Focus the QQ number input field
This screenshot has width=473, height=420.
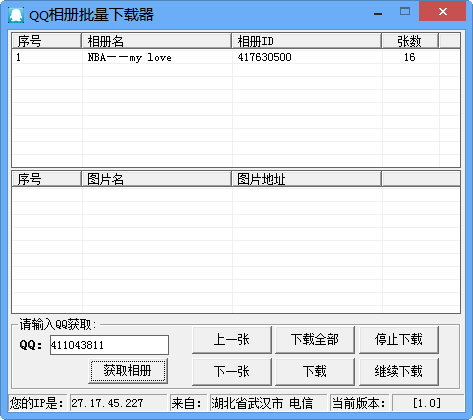click(x=109, y=345)
